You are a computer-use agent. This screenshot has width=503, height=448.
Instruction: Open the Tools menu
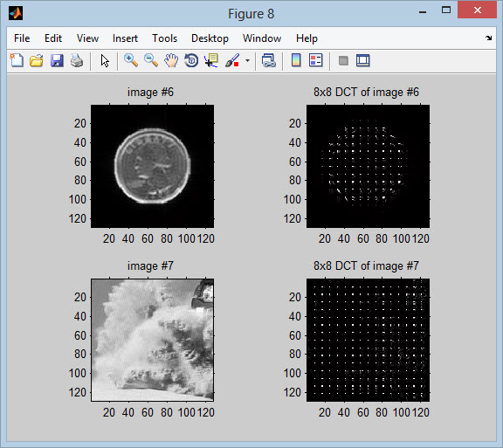tap(164, 38)
